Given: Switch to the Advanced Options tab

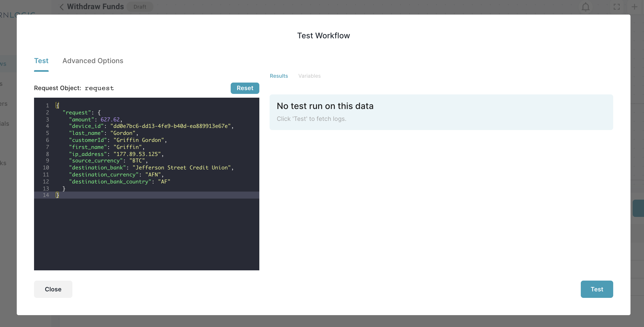Looking at the screenshot, I should click(x=93, y=60).
